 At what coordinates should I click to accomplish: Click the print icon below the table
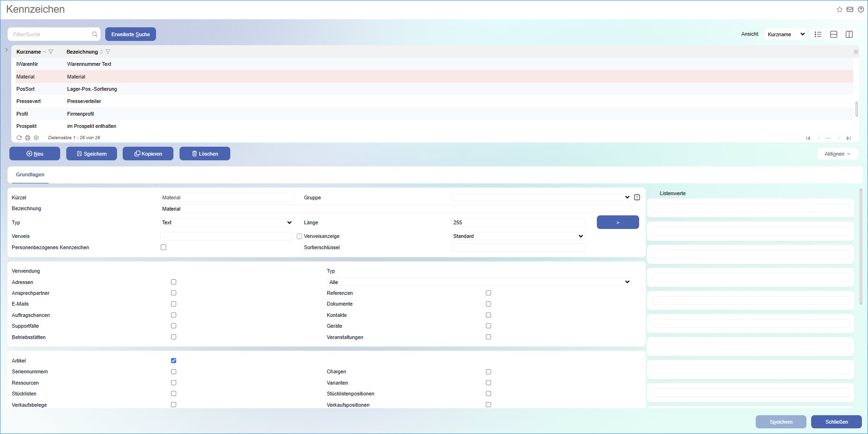tap(28, 138)
